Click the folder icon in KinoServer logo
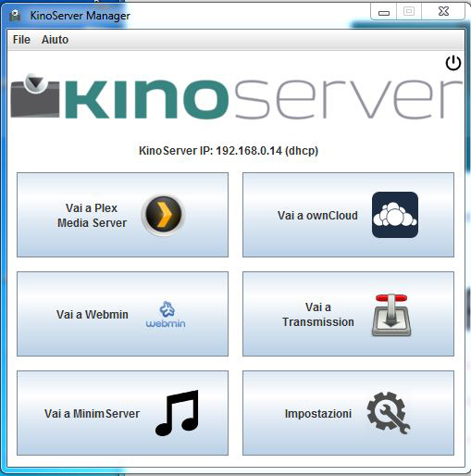This screenshot has height=476, width=471. [x=35, y=96]
